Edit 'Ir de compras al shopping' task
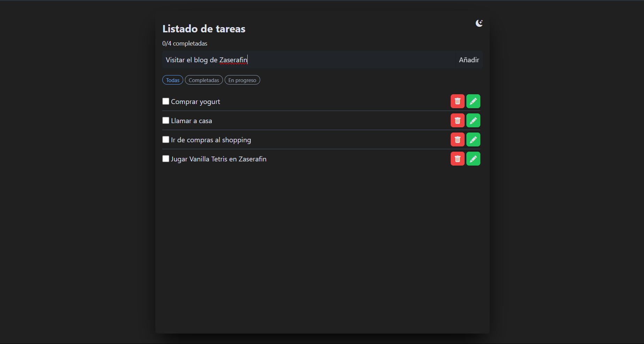The image size is (644, 344). tap(473, 139)
